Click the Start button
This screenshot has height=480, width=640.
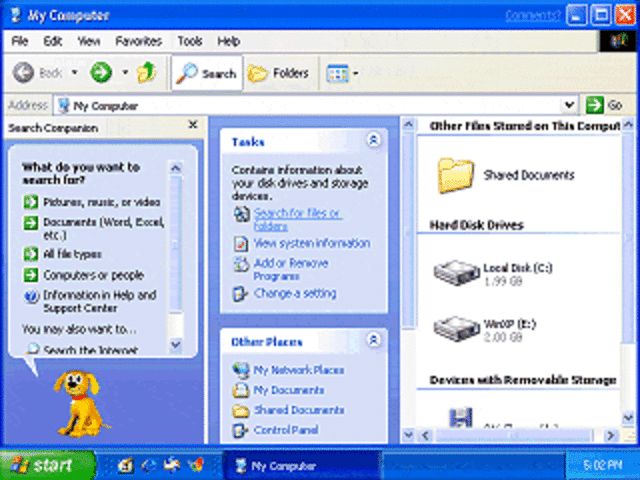coord(47,465)
